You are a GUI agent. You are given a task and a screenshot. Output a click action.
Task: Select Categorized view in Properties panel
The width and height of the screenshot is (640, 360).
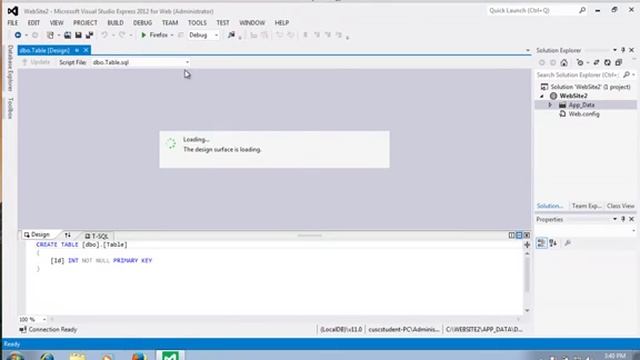tap(542, 243)
